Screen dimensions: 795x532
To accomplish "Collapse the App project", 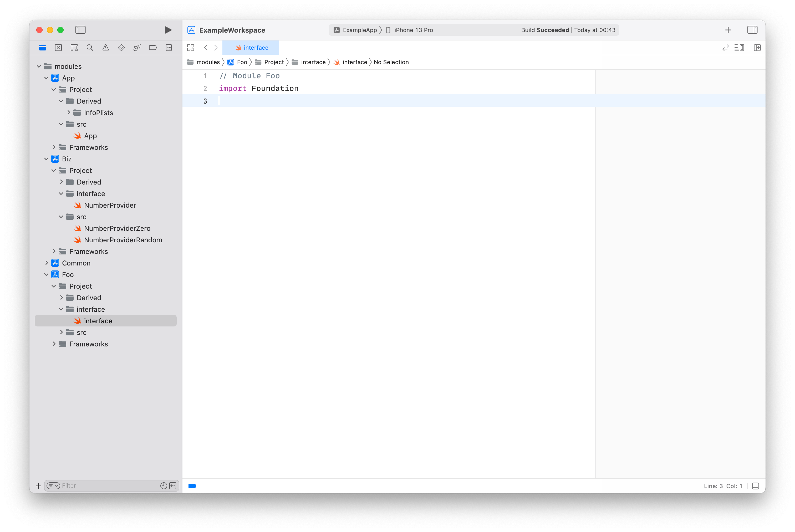I will click(47, 78).
